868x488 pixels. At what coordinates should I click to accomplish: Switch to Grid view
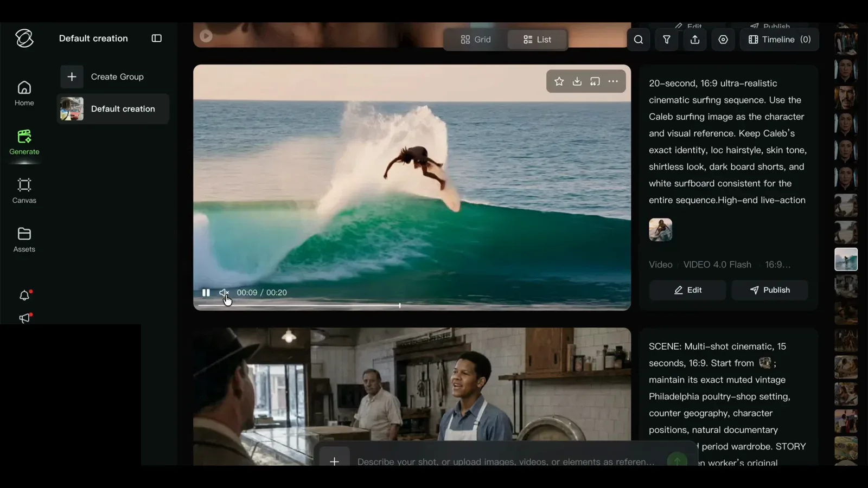click(475, 40)
